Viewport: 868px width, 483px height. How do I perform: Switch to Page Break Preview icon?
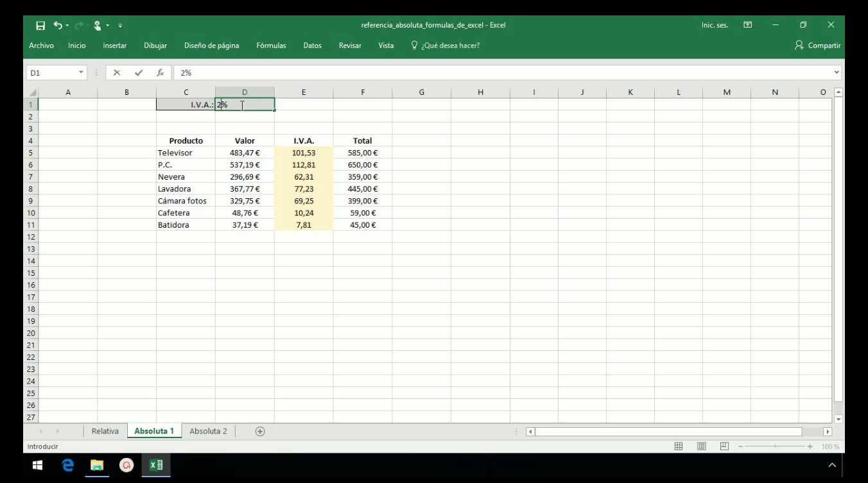pos(724,446)
